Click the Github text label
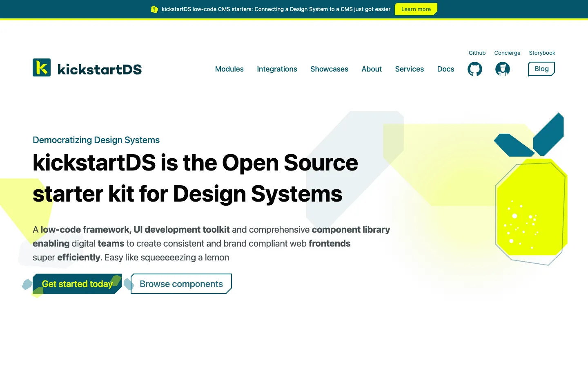The image size is (588, 368). pos(477,53)
